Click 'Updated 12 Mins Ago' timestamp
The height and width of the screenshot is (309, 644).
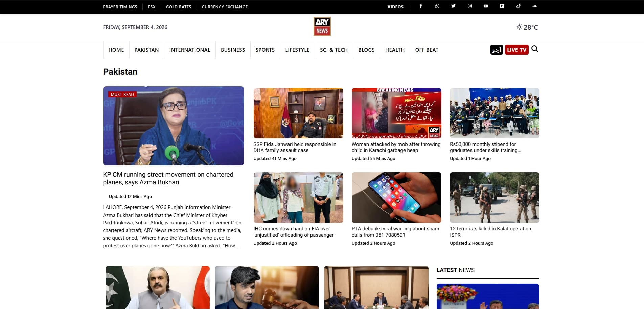click(x=130, y=196)
